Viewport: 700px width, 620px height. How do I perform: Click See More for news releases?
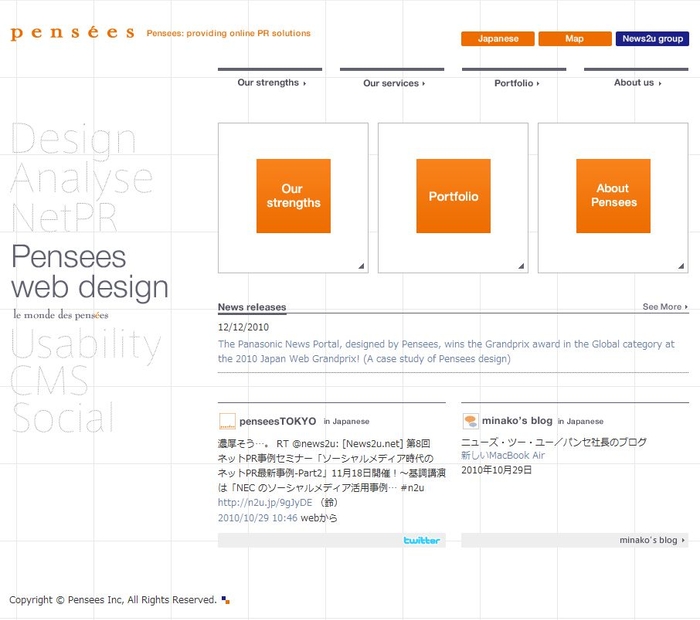click(x=665, y=307)
